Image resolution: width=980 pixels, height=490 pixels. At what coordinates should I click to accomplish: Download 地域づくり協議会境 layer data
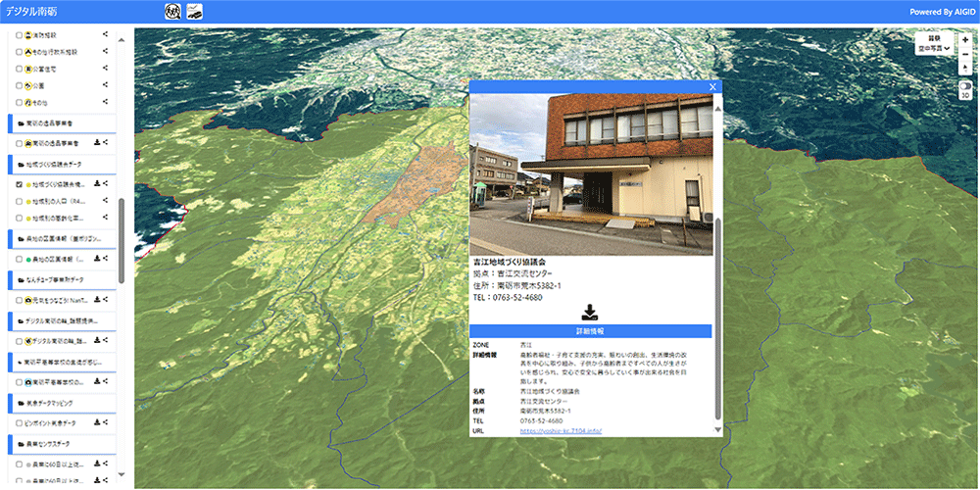[x=97, y=184]
